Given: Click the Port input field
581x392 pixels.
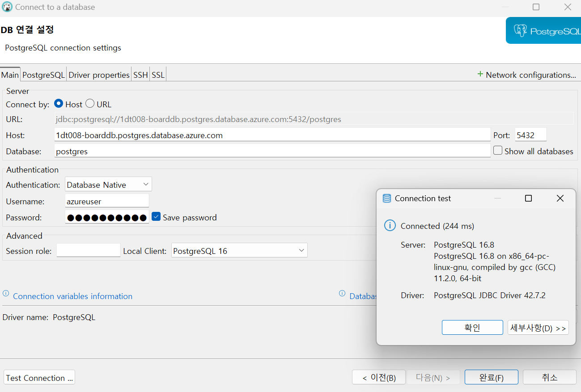Looking at the screenshot, I should pyautogui.click(x=530, y=135).
